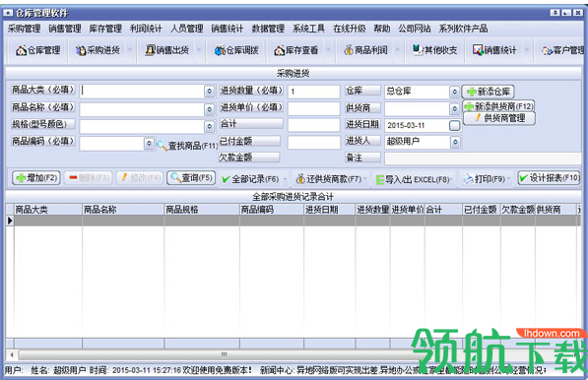Open 仓库管理 toolbar icon
Viewport: 588px width, 380px height.
[37, 50]
